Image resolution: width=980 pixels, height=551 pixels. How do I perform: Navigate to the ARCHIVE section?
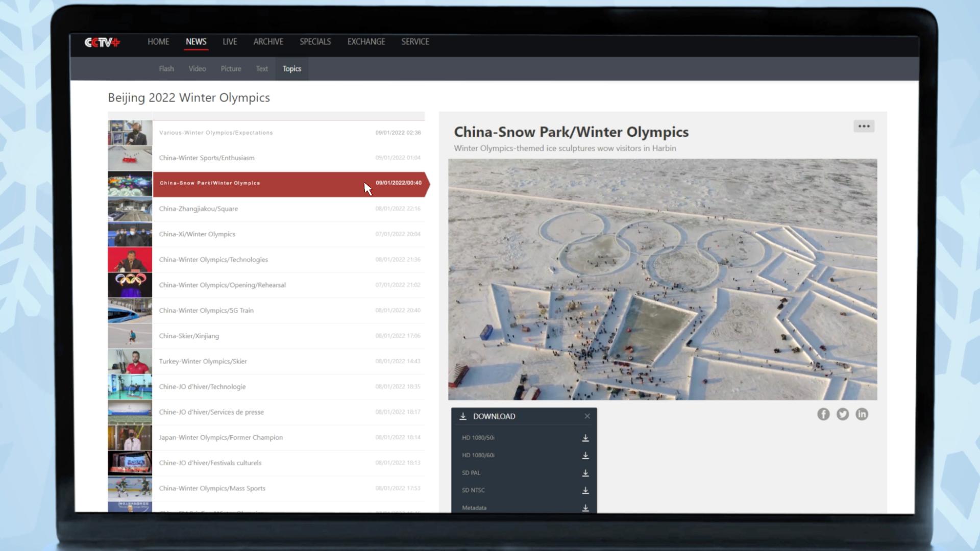[268, 42]
